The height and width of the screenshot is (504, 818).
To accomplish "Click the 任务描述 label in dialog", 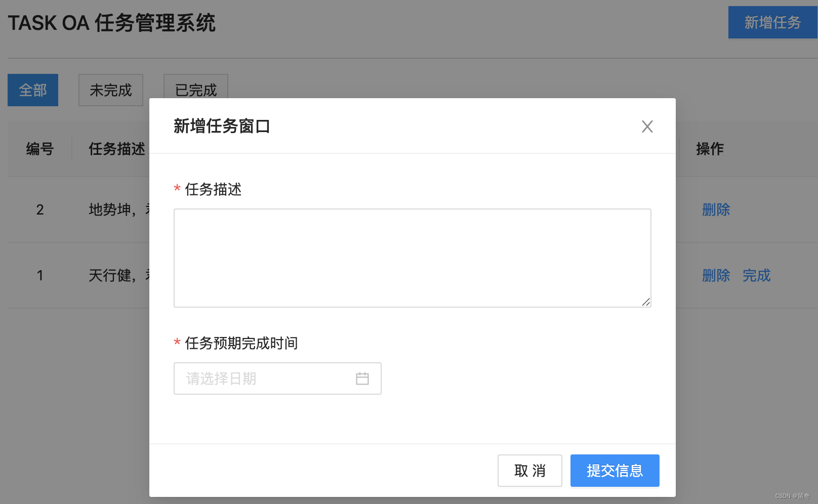I will (213, 189).
